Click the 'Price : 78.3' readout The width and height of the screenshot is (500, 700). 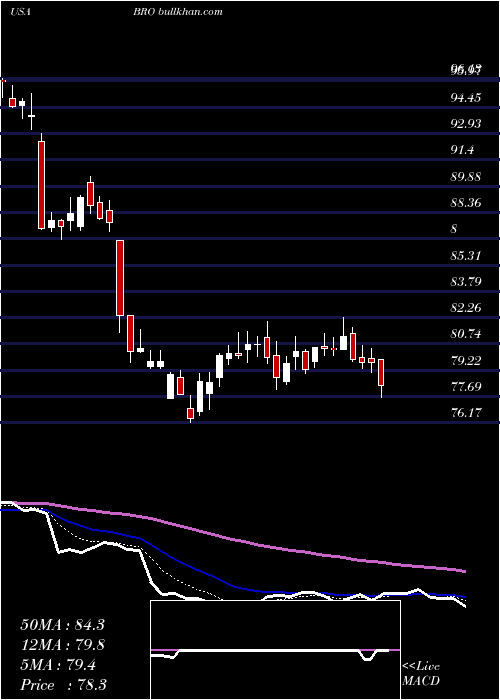[x=63, y=685]
